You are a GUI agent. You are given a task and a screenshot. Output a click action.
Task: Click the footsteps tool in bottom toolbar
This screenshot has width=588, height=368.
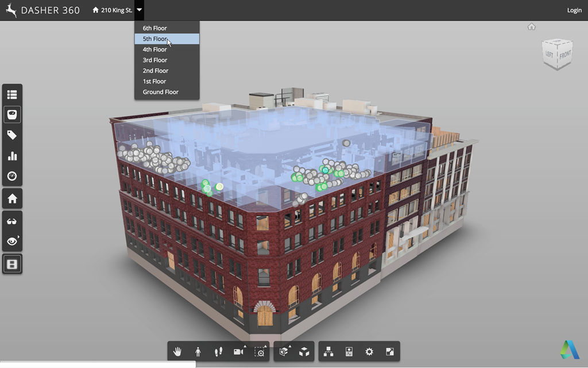218,352
